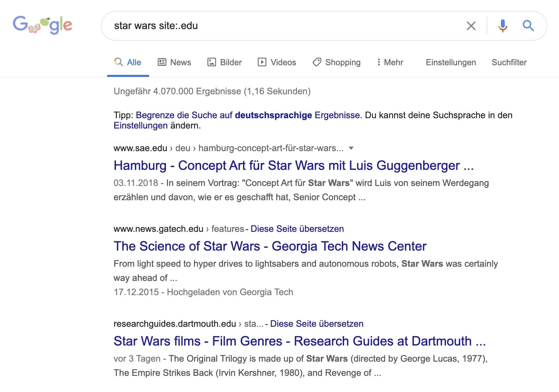
Task: Show Suchfilter options
Action: point(509,62)
